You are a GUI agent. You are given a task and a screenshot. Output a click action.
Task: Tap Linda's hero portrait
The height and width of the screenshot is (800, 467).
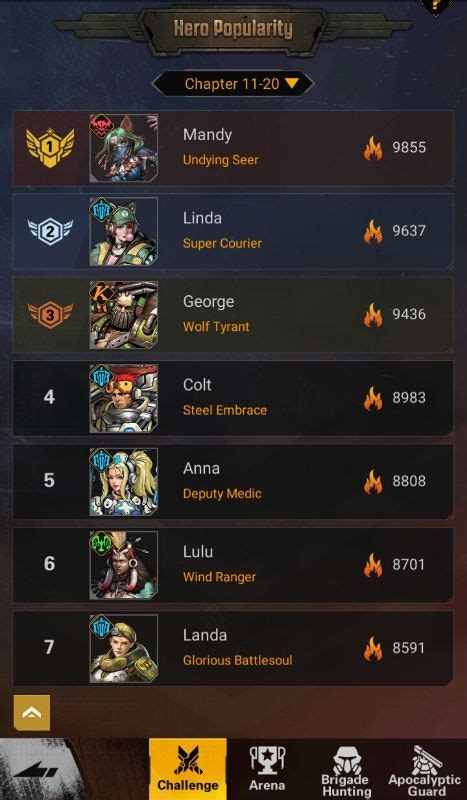pos(124,231)
